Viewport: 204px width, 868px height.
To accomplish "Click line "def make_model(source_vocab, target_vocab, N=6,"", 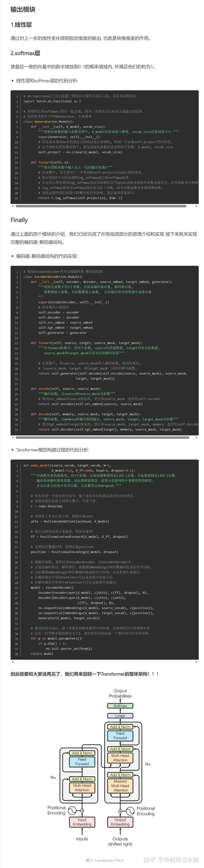I will point(67,465).
